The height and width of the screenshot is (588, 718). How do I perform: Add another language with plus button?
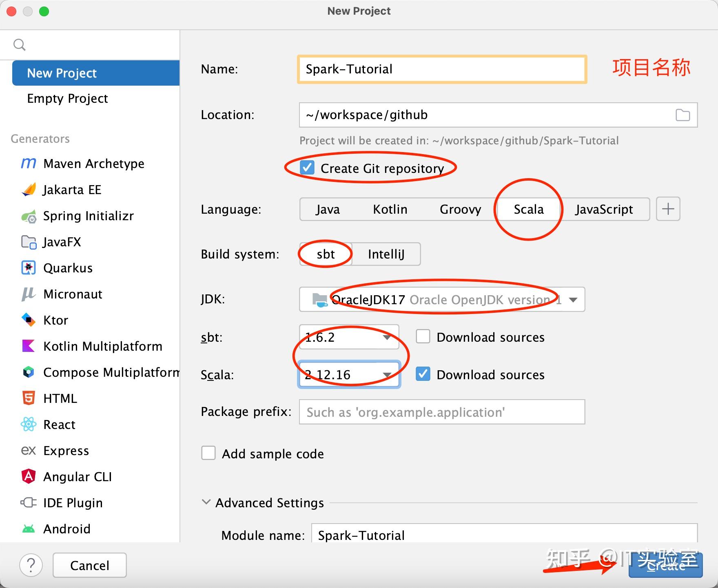pos(668,209)
